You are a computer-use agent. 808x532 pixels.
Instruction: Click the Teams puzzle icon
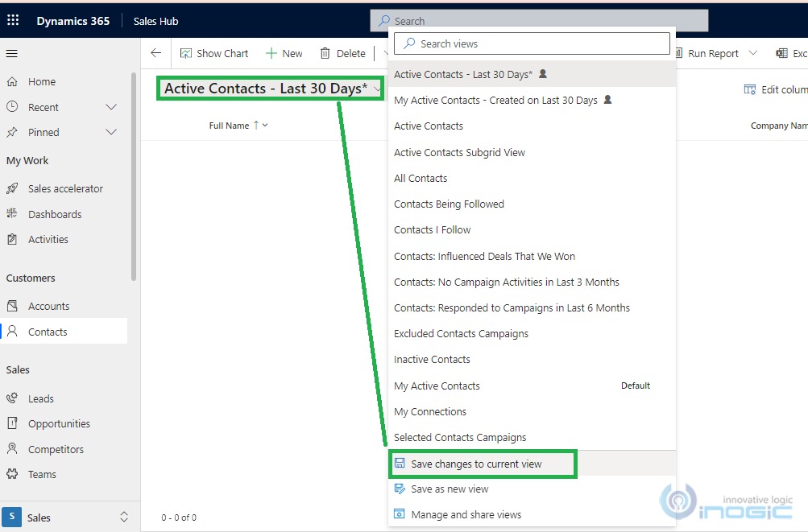click(12, 474)
